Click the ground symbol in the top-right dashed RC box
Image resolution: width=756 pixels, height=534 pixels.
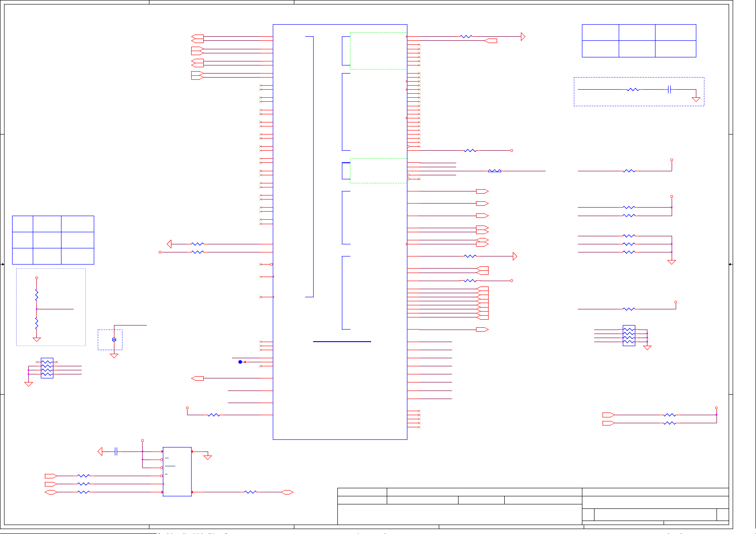tap(696, 99)
